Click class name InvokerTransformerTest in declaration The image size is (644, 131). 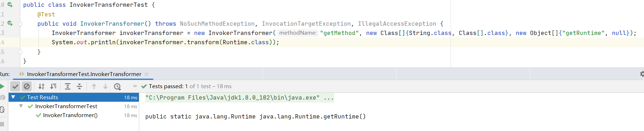(x=109, y=5)
